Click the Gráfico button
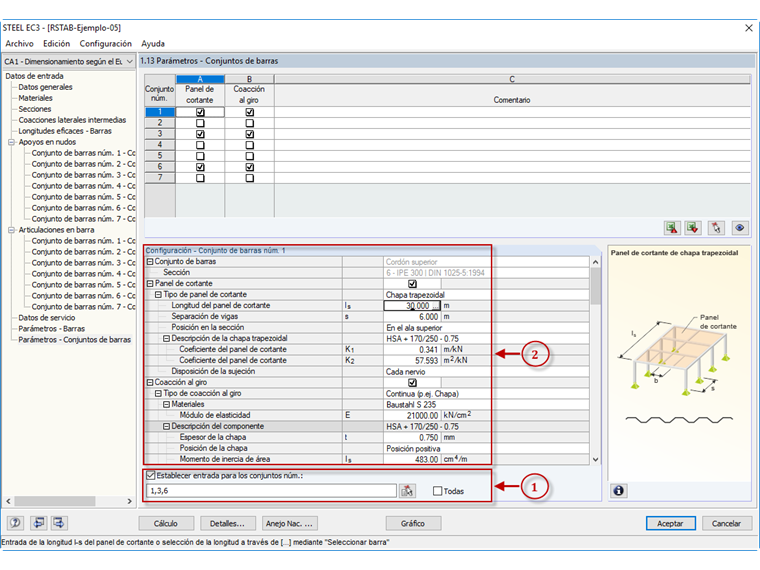 [x=413, y=523]
